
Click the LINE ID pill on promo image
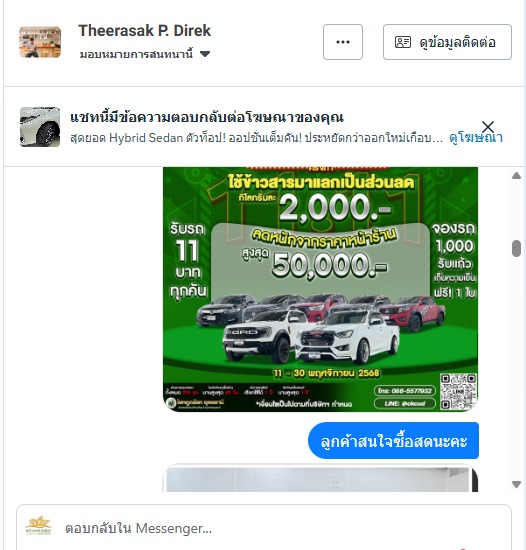tap(405, 403)
